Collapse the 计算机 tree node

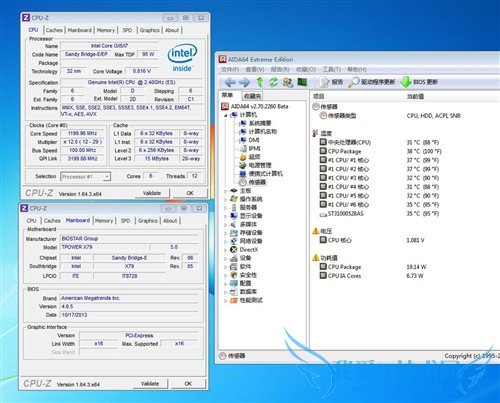coord(226,115)
